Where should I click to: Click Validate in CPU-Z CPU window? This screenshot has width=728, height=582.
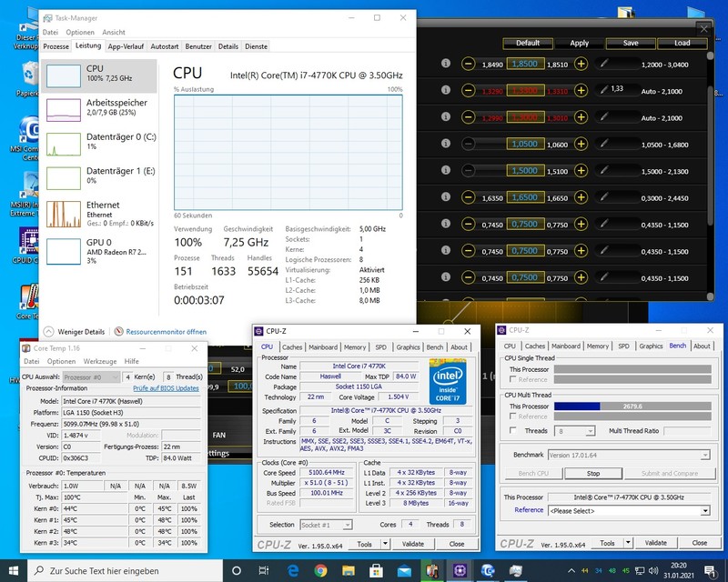413,544
